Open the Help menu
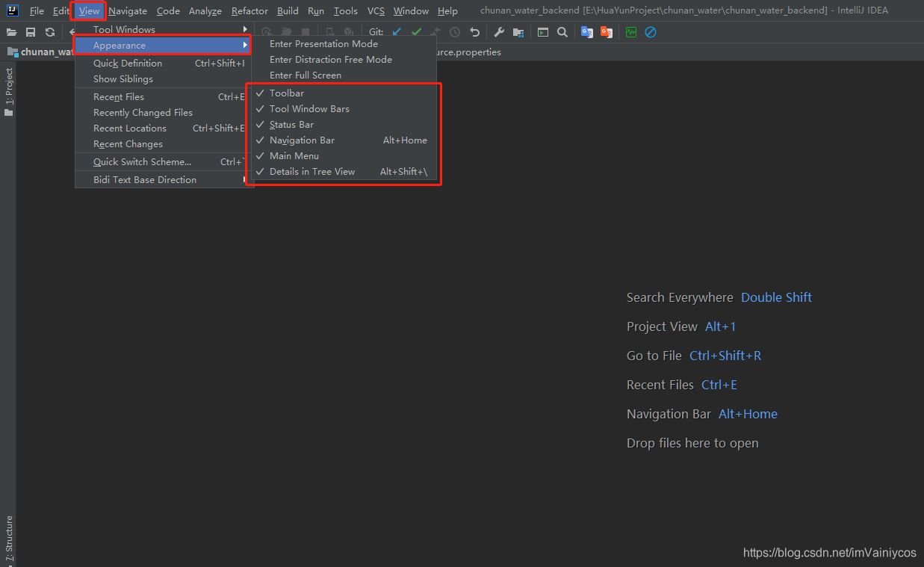 [447, 11]
